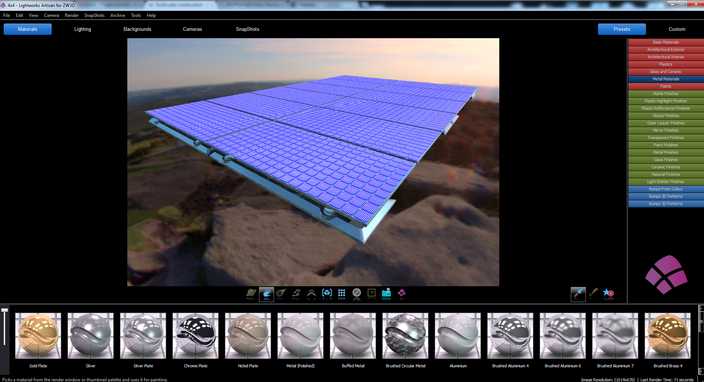This screenshot has height=382, width=704.
Task: Switch to the SnapShots tab
Action: tap(247, 29)
